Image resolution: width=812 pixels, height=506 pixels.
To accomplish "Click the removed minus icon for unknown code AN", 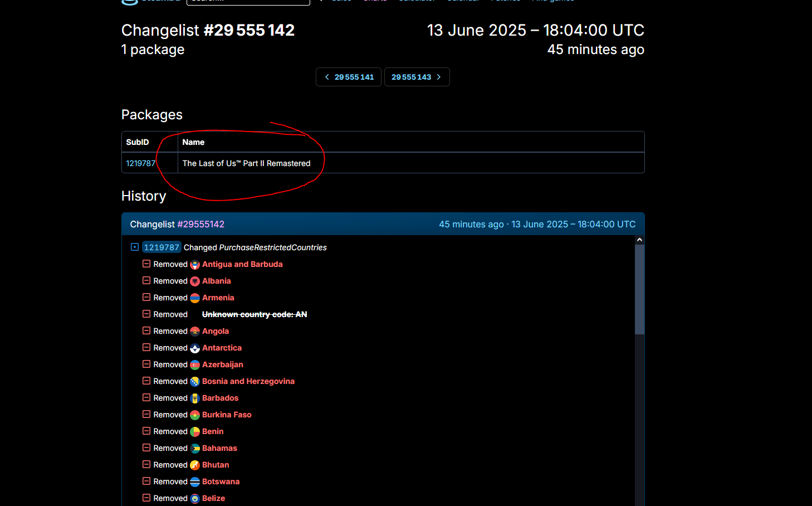I will click(x=146, y=314).
